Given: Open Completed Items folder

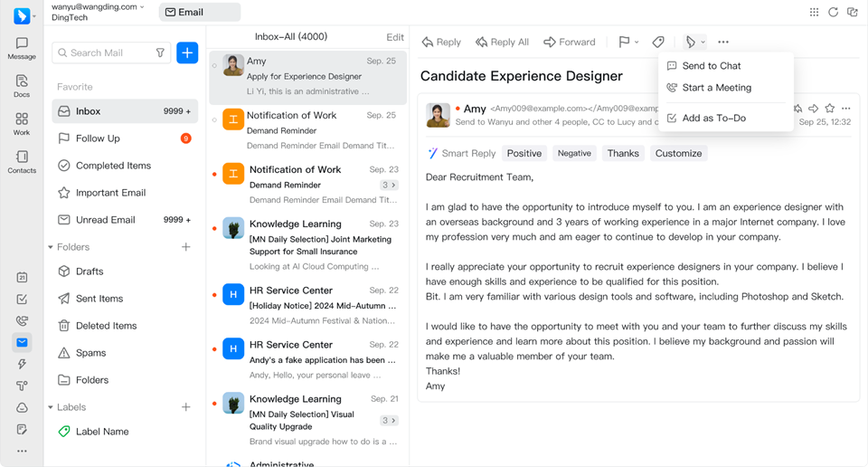Looking at the screenshot, I should [125, 166].
